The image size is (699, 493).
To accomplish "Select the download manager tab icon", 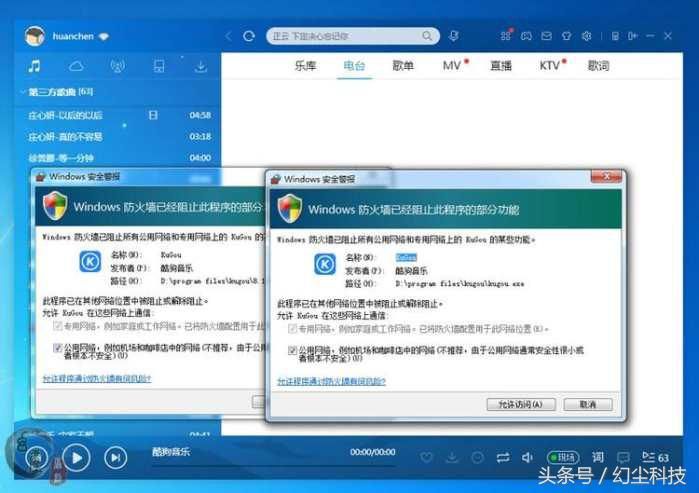I will coord(201,66).
